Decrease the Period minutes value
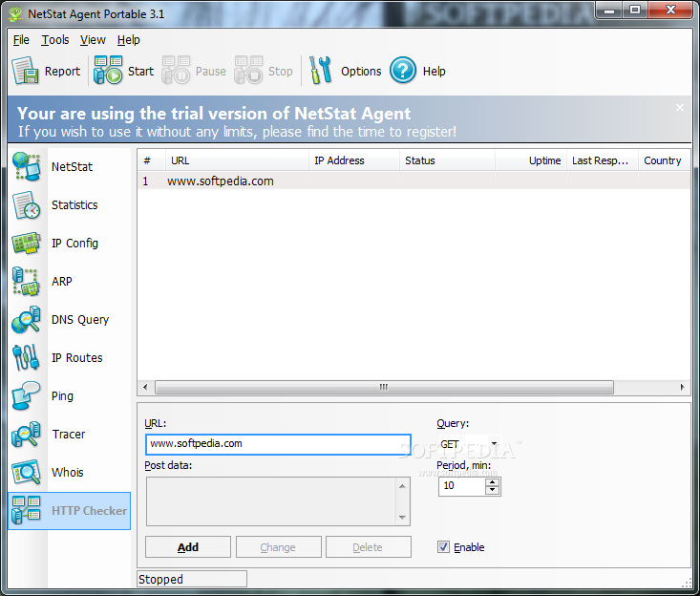Image resolution: width=700 pixels, height=596 pixels. (493, 490)
